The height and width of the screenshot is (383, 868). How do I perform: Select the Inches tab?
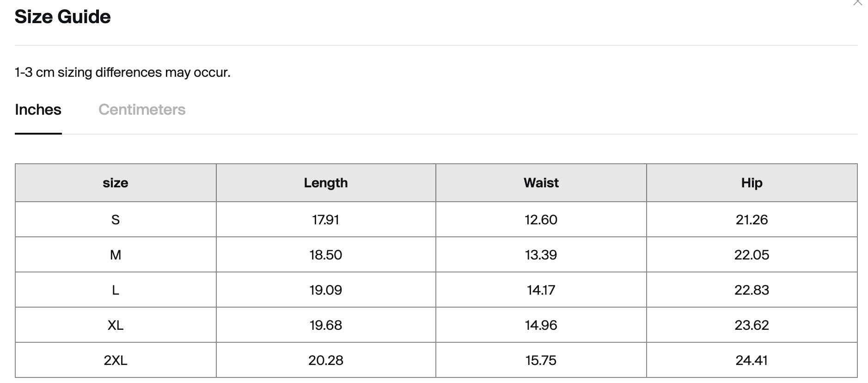38,110
